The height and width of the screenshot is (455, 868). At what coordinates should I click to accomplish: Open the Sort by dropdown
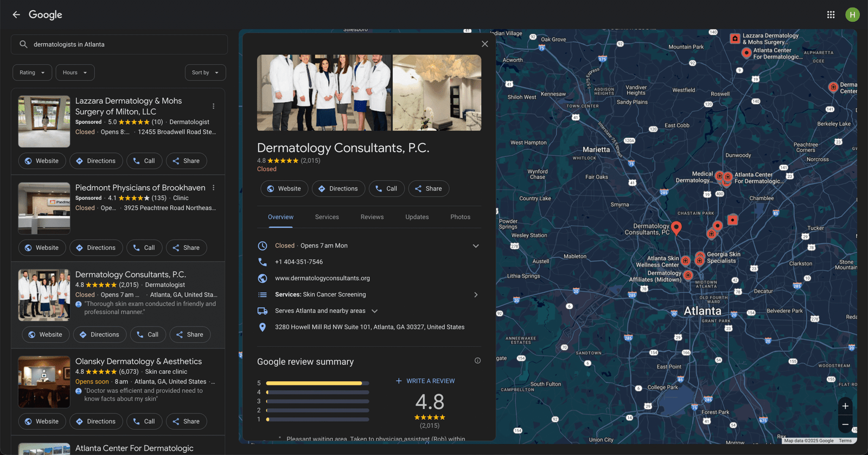[x=205, y=73]
